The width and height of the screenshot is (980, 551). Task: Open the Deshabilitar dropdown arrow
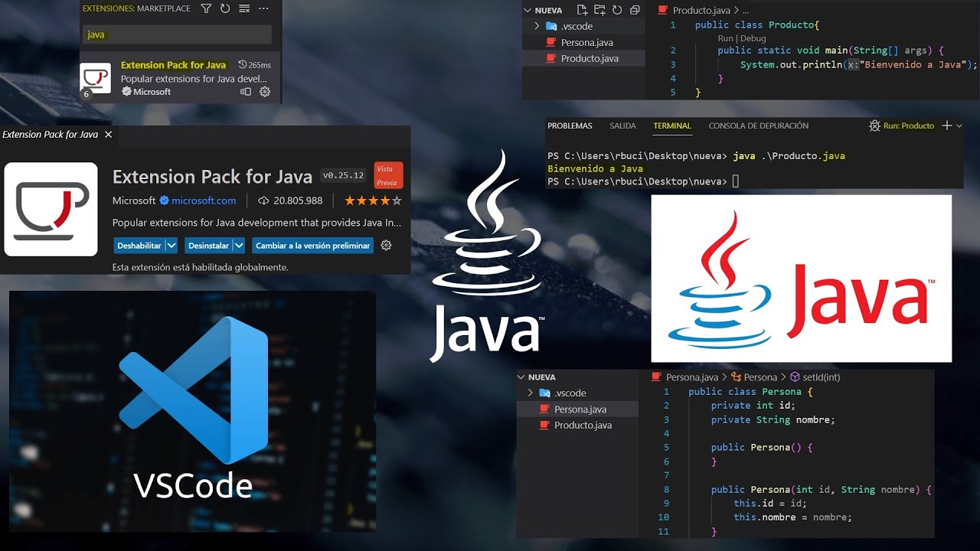pyautogui.click(x=171, y=246)
